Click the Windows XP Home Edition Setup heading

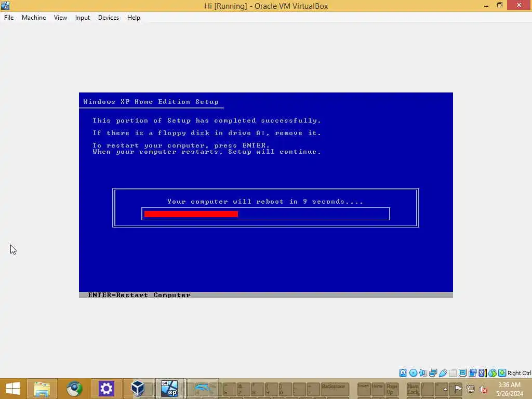151,102
